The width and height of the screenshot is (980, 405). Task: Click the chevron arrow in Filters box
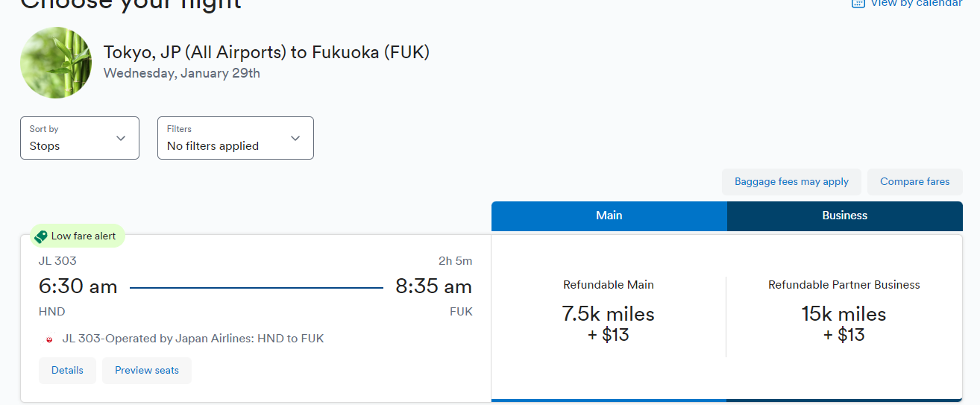(295, 139)
